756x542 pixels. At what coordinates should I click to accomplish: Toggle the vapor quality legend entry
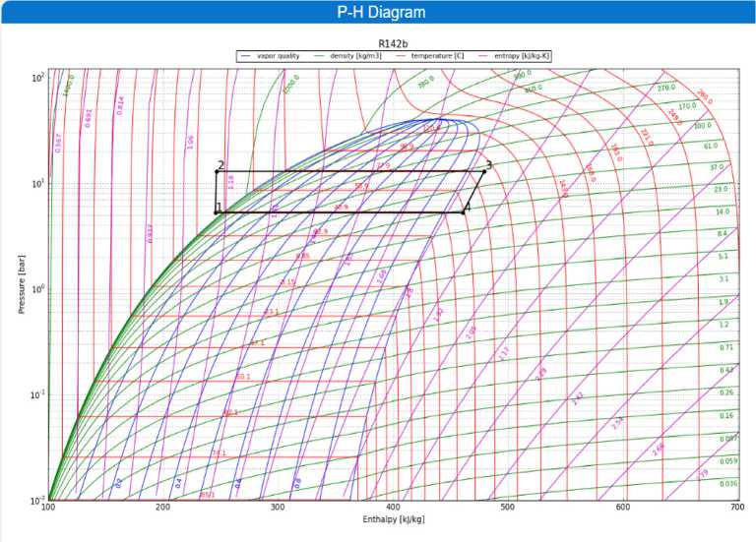[x=278, y=56]
